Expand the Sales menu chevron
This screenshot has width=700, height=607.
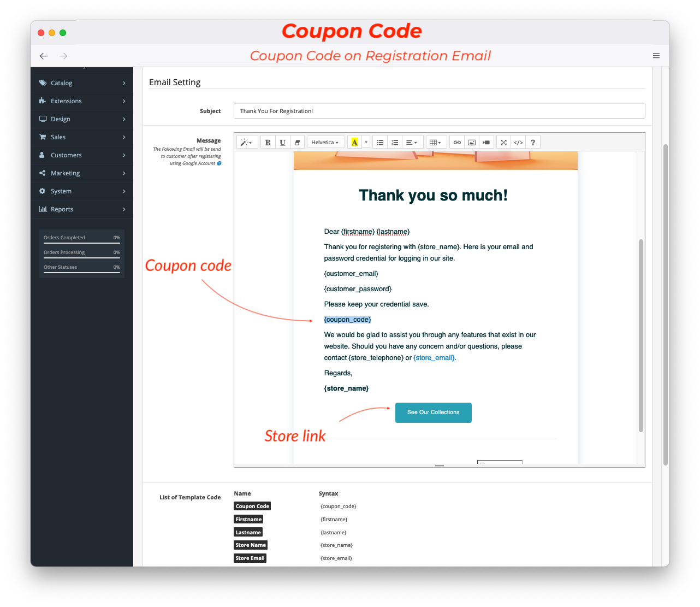(124, 137)
